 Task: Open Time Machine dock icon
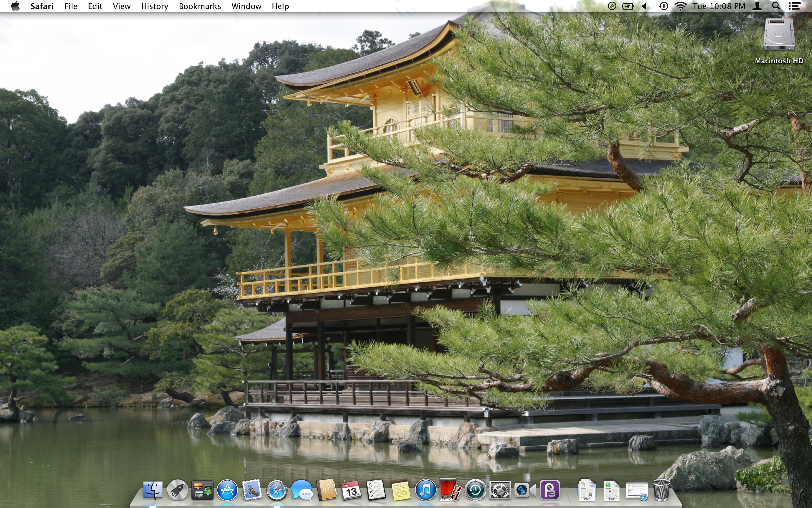coord(475,490)
